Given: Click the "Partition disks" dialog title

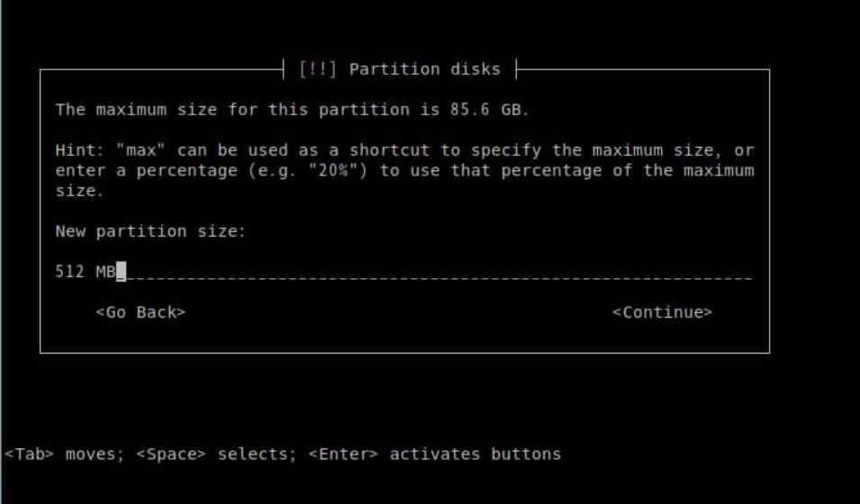Looking at the screenshot, I should (x=425, y=69).
